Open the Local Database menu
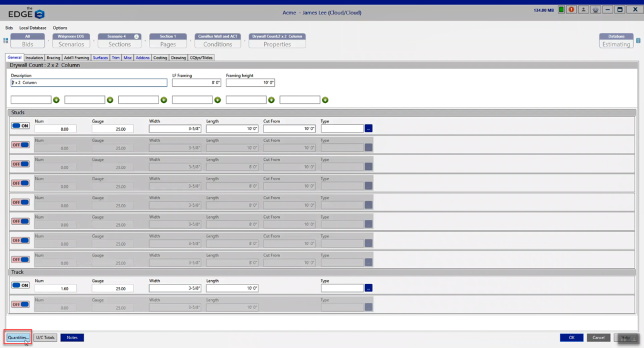Image resolution: width=644 pixels, height=348 pixels. 33,28
